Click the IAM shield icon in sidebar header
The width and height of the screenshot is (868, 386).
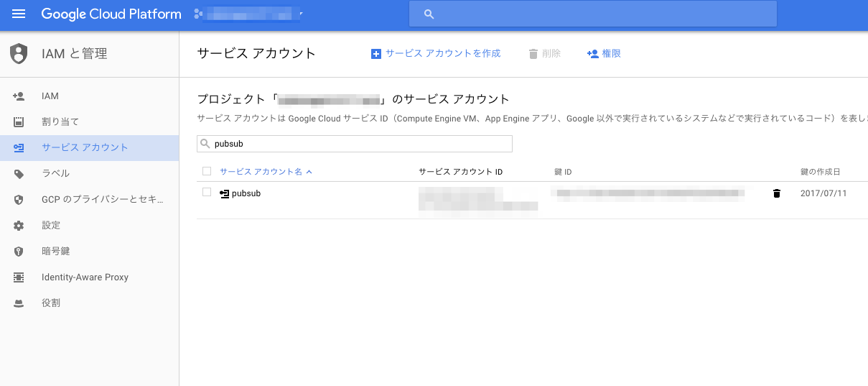coord(19,54)
